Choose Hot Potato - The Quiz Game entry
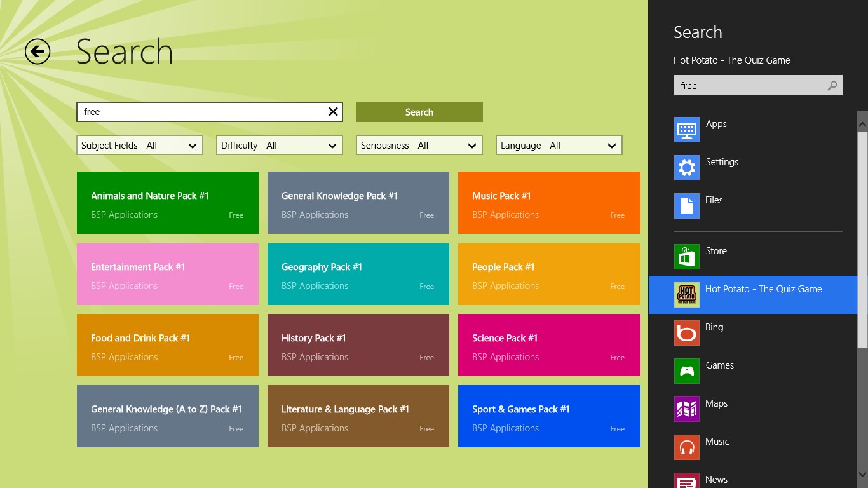 pos(753,295)
